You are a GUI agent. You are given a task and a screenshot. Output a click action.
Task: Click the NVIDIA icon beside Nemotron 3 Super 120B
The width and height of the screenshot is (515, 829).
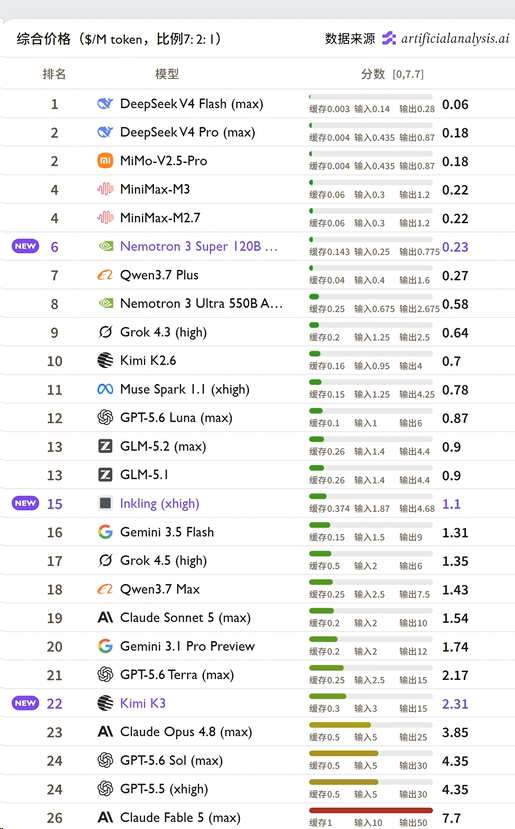106,246
